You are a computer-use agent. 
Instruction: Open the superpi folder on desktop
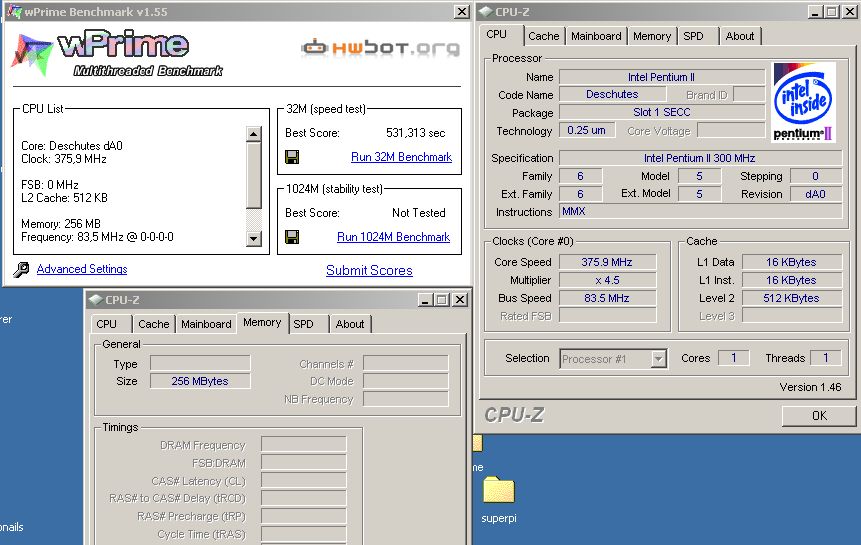tap(499, 499)
